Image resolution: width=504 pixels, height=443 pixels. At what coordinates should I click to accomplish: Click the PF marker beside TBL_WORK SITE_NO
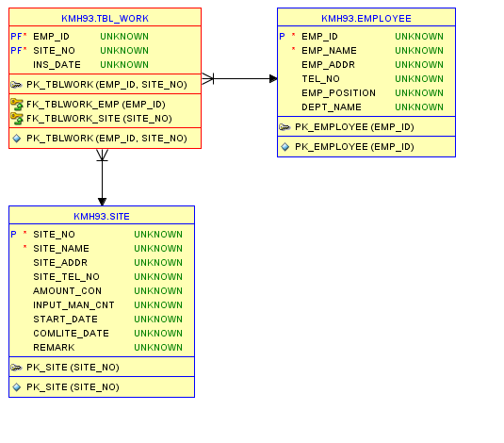[16, 51]
